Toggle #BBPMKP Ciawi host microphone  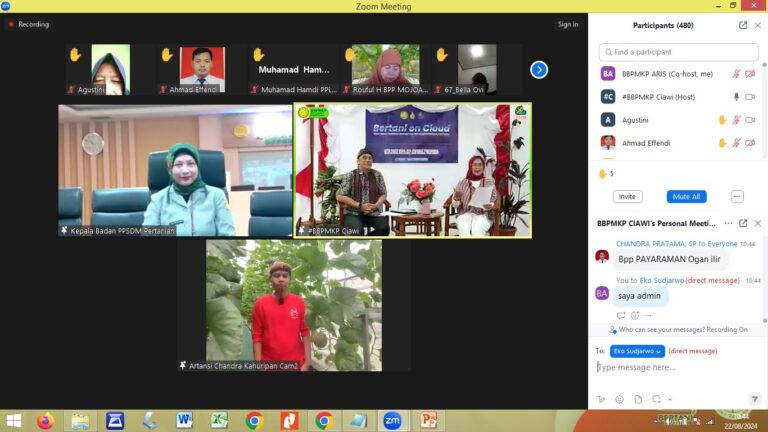[x=736, y=97]
